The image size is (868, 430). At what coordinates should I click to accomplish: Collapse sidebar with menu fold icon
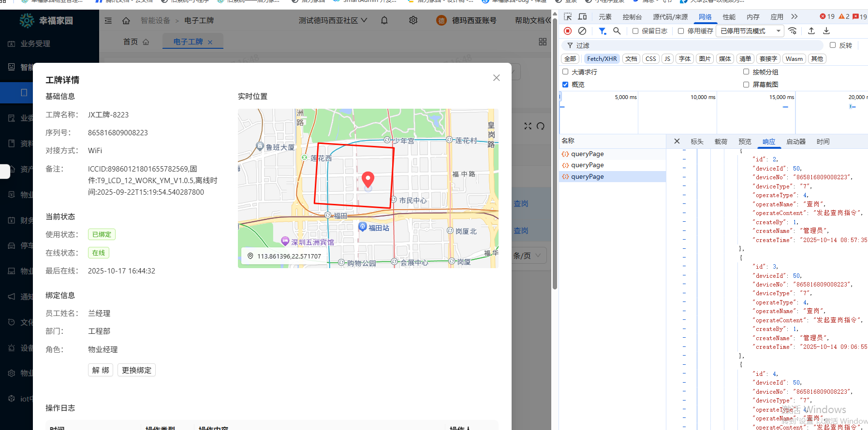[x=108, y=21]
